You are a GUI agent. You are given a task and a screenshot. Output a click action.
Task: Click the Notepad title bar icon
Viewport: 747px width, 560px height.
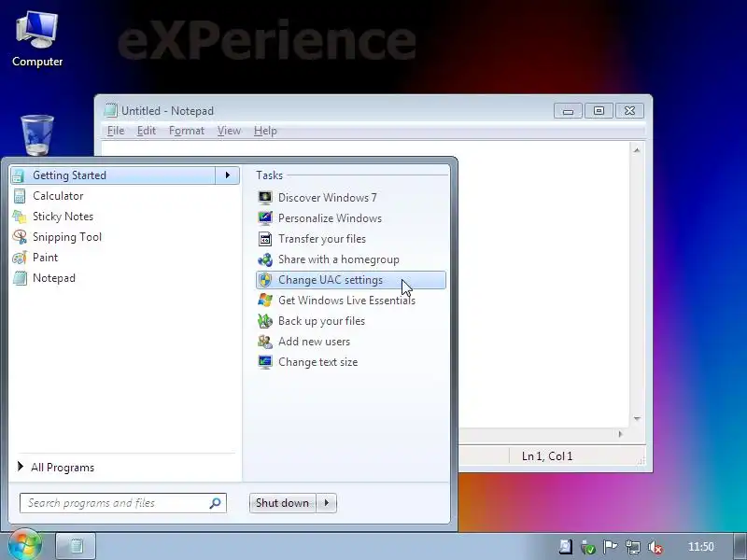coord(110,110)
